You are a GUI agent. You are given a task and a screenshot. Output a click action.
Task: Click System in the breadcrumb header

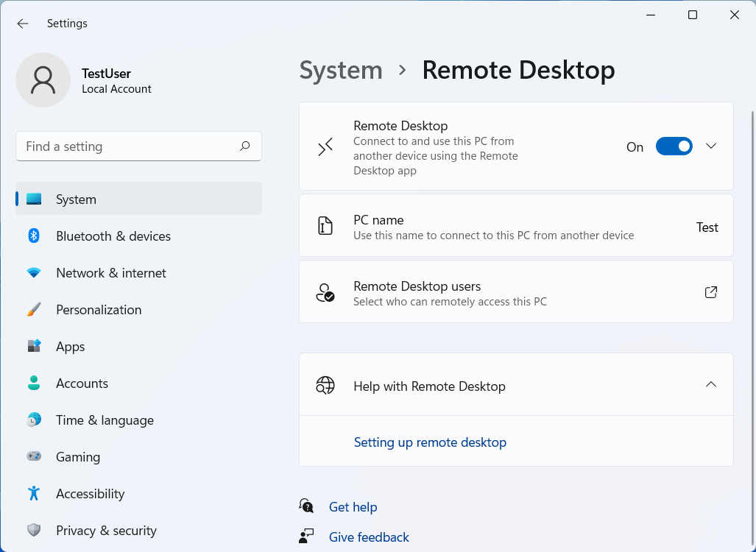(341, 71)
